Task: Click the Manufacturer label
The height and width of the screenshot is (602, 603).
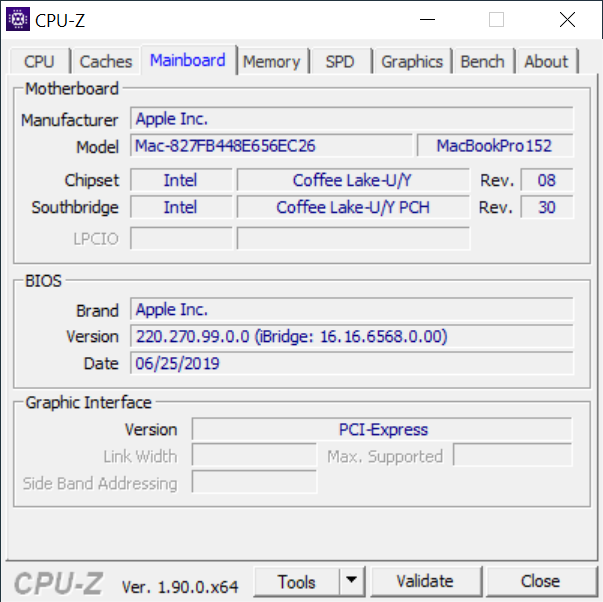Action: point(70,120)
